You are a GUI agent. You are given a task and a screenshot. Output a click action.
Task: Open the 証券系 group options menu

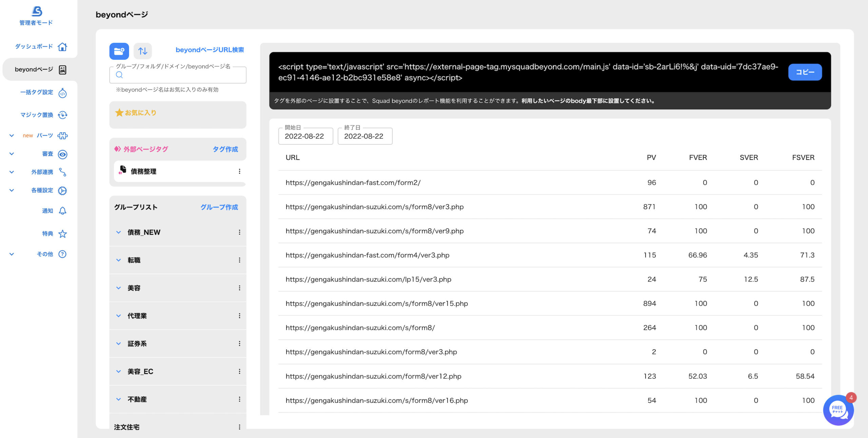click(x=239, y=343)
